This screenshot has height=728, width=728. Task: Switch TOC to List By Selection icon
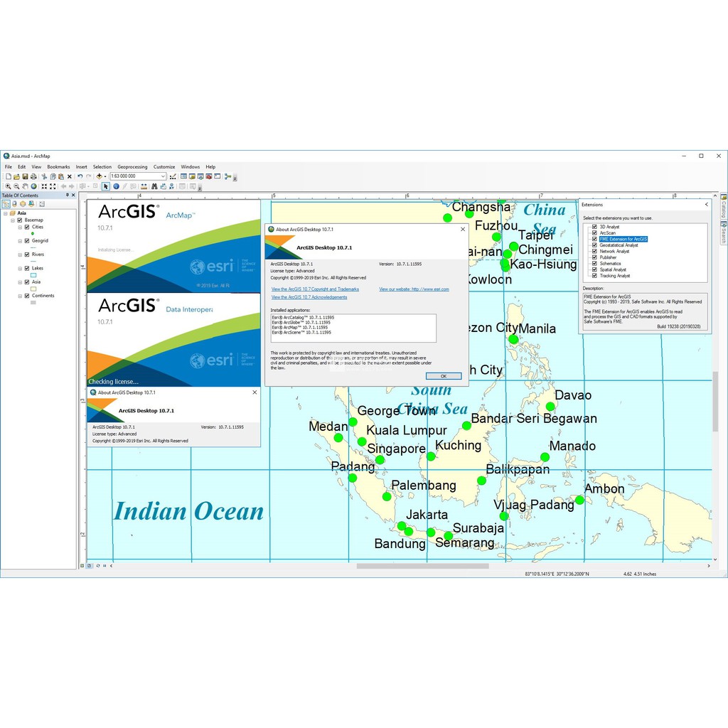[31, 204]
